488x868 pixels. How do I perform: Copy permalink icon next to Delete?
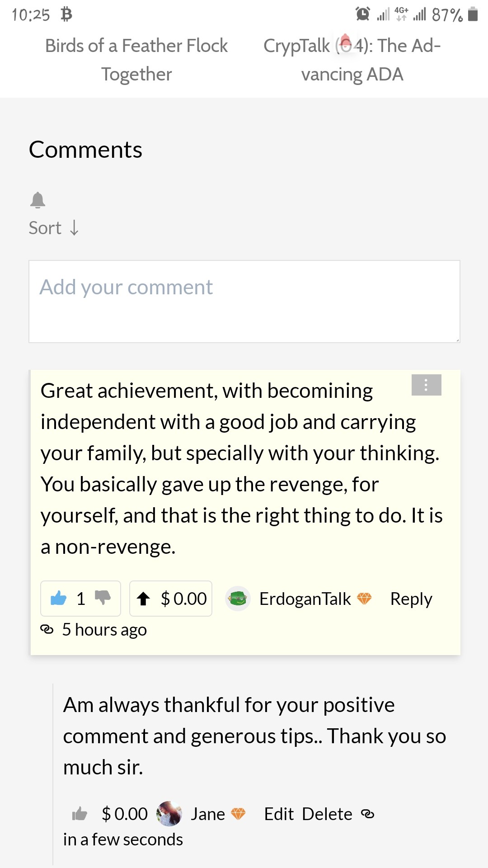pos(367,814)
